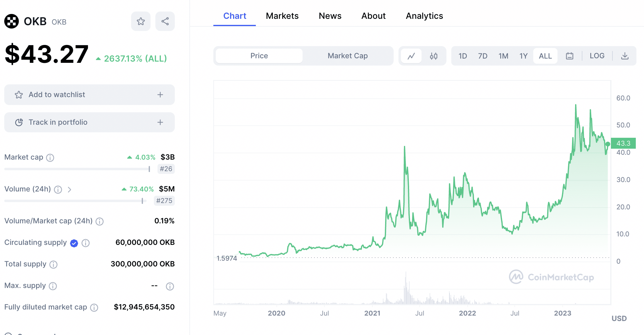644x335 pixels.
Task: Click the 300,000,000 OKB value
Action: click(x=143, y=264)
